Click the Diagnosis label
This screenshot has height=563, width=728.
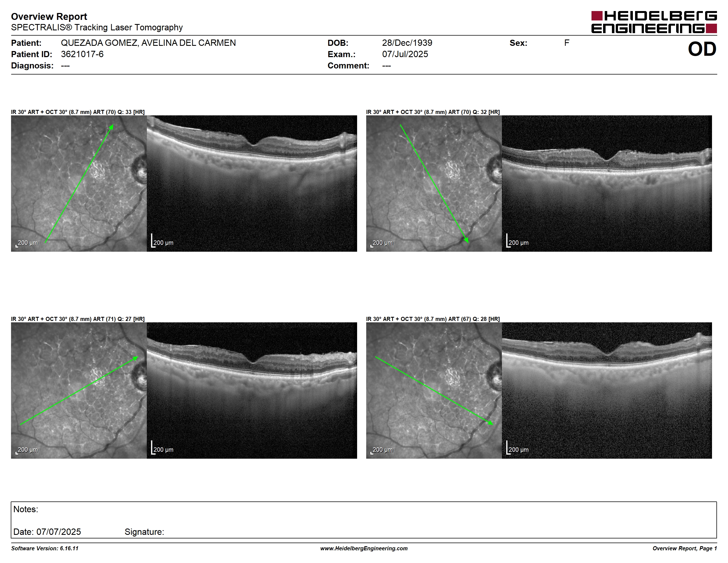(32, 66)
